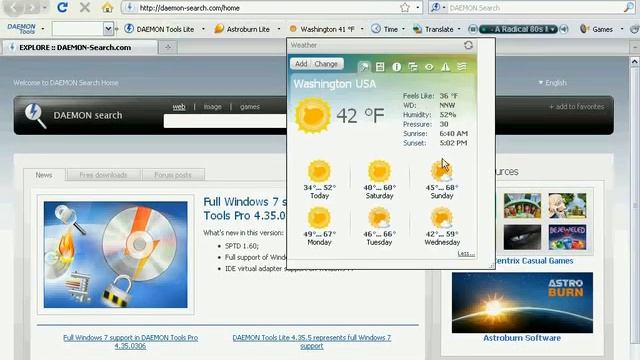Click the DAEMON search magnifier logo on page
The image size is (640, 360).
35,116
